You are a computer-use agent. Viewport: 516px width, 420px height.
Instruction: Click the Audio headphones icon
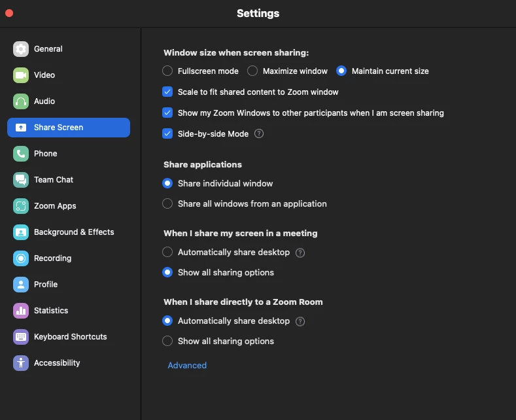(x=21, y=101)
